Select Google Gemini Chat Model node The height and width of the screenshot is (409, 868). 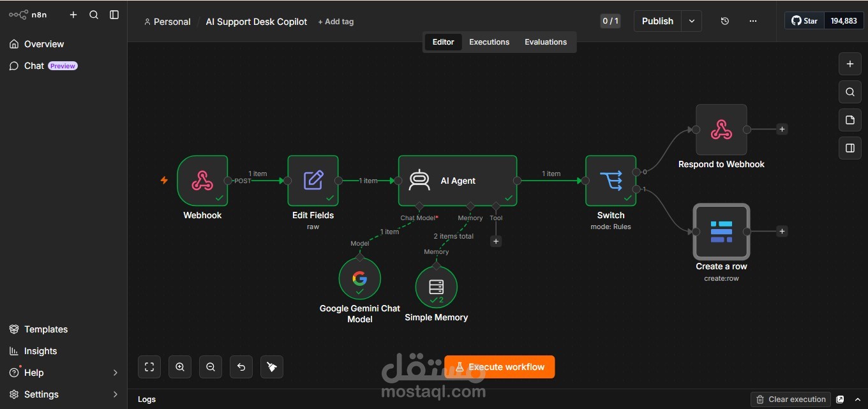pos(360,279)
